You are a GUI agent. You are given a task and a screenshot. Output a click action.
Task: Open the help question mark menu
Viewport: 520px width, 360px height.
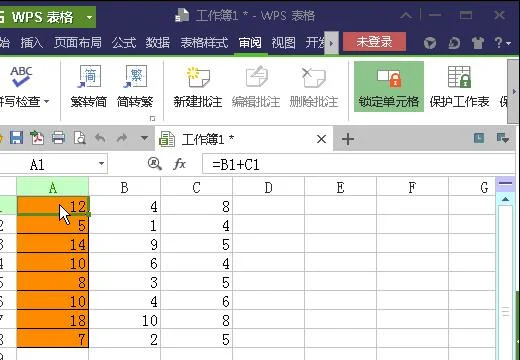(502, 43)
